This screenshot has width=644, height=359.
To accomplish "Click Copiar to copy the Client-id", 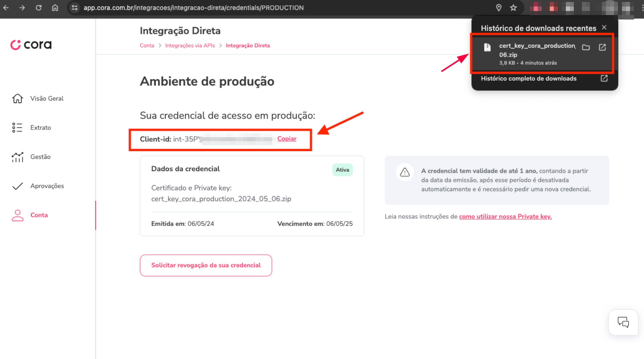I will (x=287, y=138).
